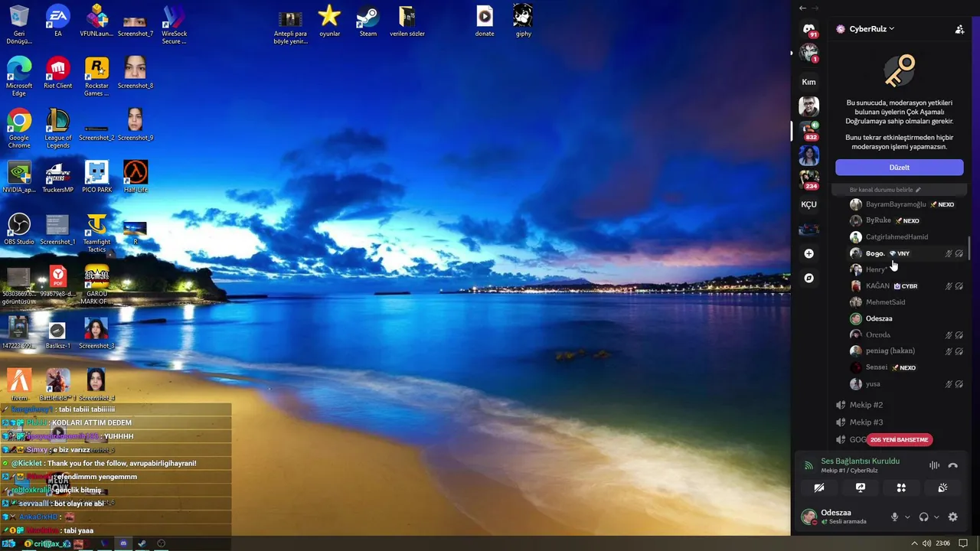This screenshot has width=980, height=551.
Task: Open the soundboard icon
Action: coord(942,487)
